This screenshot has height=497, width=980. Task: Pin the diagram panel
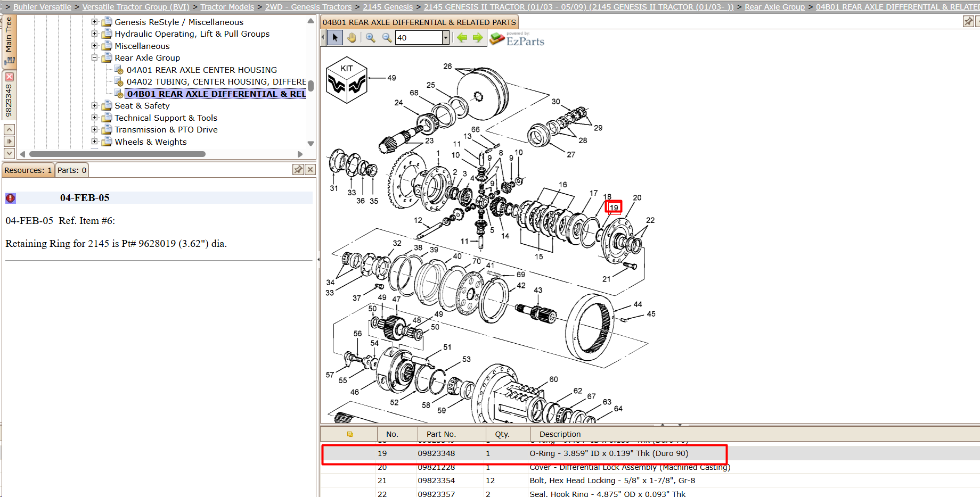point(968,21)
